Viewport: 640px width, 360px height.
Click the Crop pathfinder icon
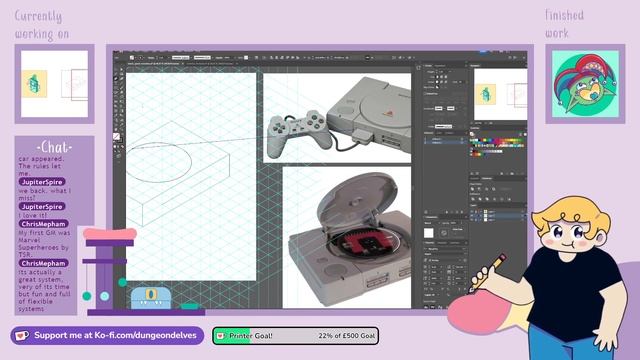coord(494,199)
